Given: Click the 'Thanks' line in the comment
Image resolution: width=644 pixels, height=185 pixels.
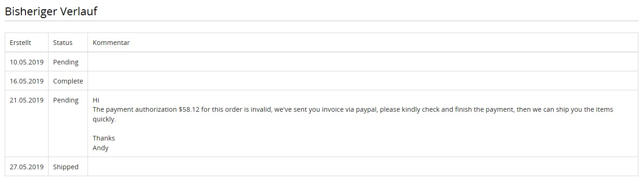Looking at the screenshot, I should tap(104, 138).
